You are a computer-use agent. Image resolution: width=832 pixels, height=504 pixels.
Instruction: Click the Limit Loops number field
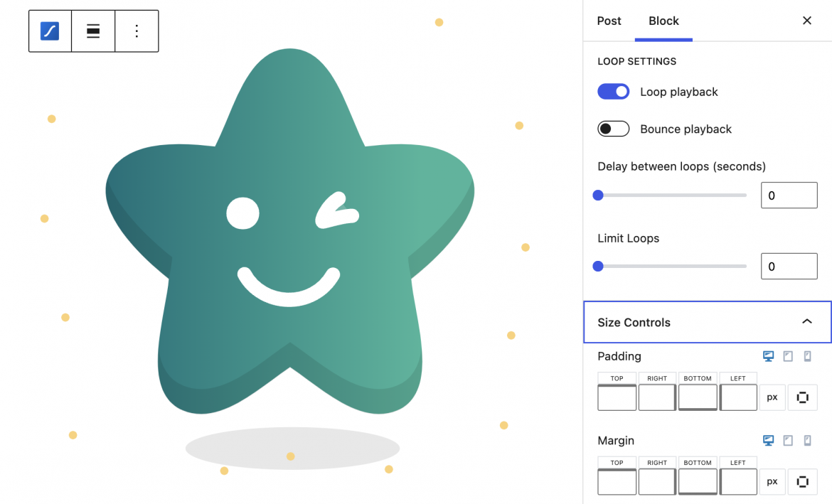point(789,267)
